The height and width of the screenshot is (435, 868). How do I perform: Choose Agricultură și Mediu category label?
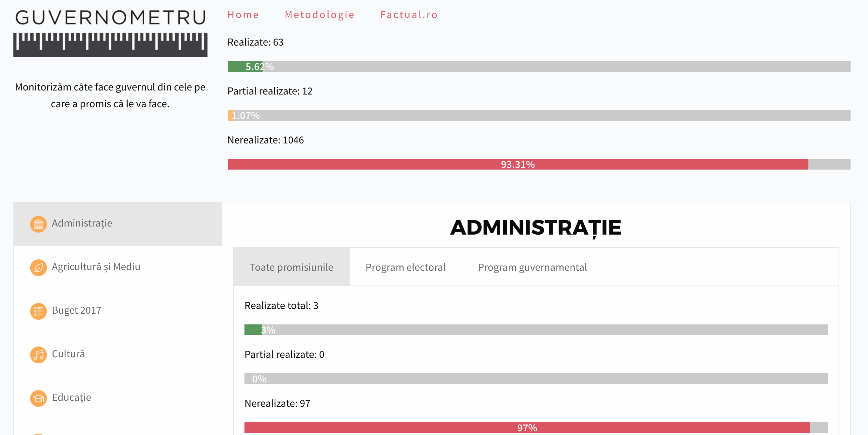point(96,267)
